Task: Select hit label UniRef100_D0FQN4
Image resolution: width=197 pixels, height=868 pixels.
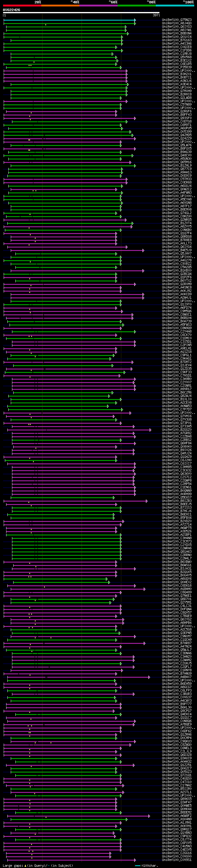Action: point(177,609)
